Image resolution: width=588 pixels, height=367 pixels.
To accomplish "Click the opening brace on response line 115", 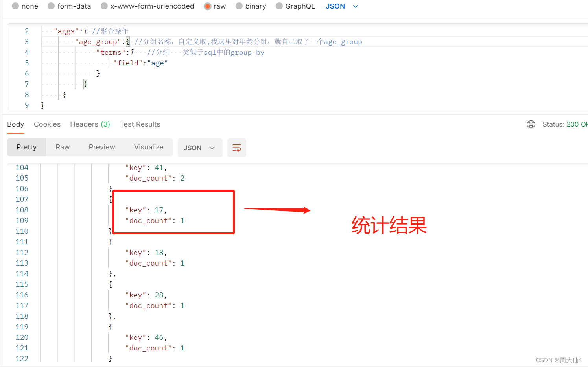I will (x=111, y=284).
